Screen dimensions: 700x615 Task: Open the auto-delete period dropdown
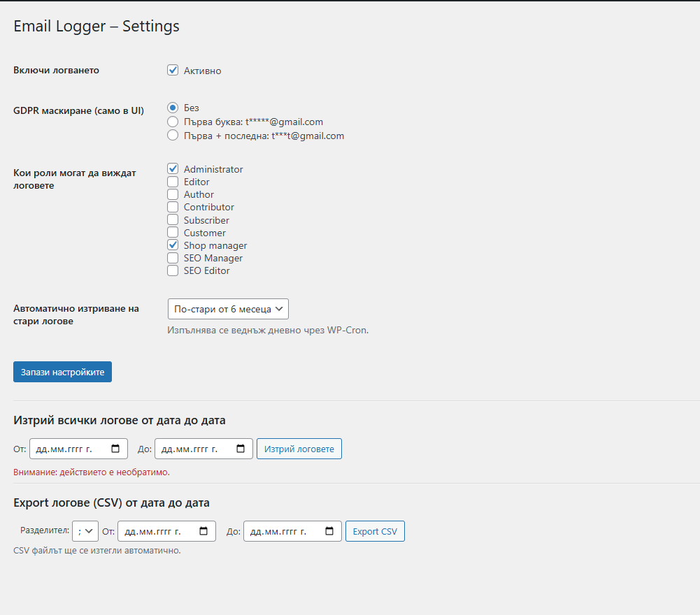click(228, 308)
